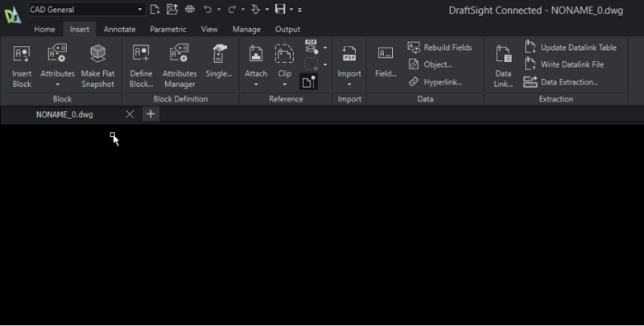644x326 pixels.
Task: Create a new drawing from quick access
Action: tap(155, 9)
